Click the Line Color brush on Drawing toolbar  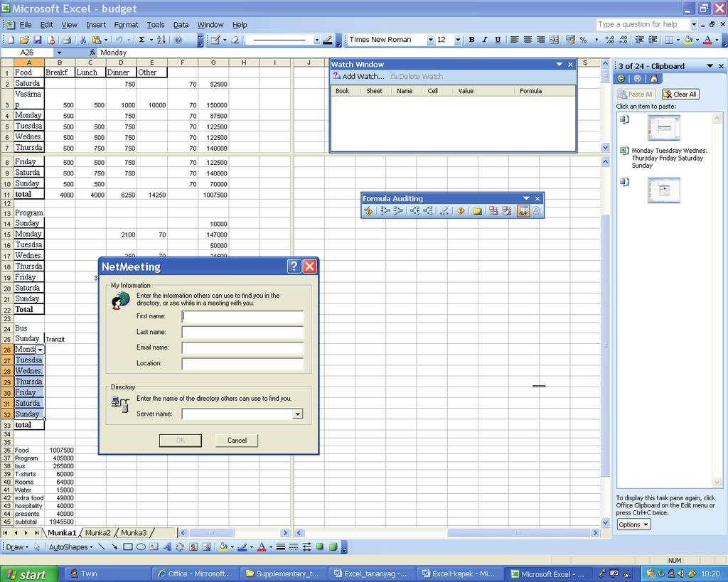242,547
